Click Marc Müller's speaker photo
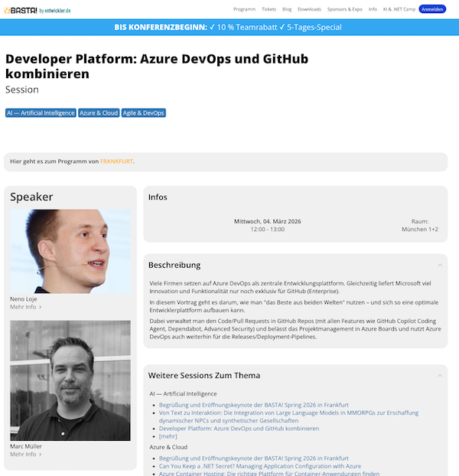 70,380
